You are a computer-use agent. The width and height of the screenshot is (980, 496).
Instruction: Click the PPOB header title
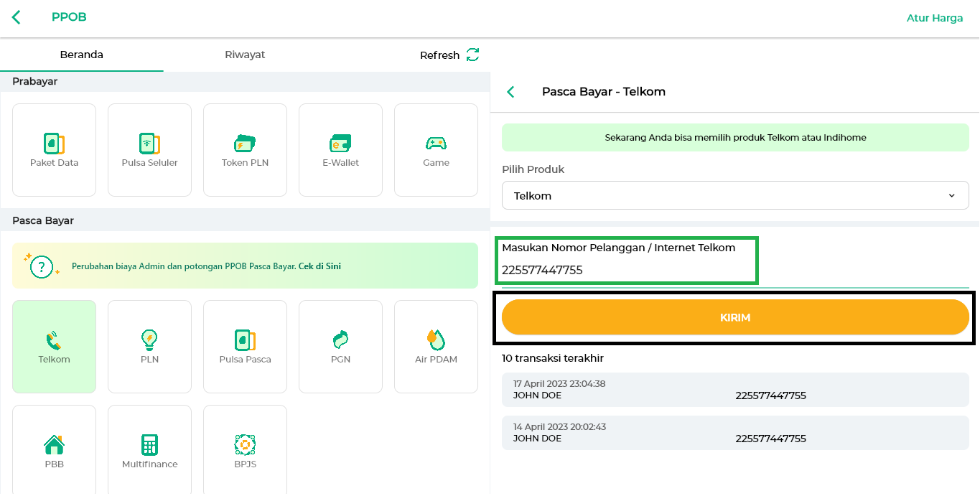[69, 17]
